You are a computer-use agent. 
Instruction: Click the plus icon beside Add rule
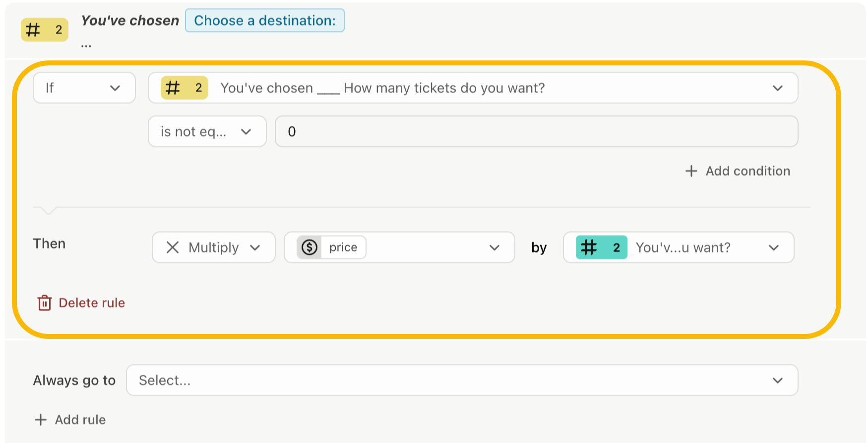point(41,420)
